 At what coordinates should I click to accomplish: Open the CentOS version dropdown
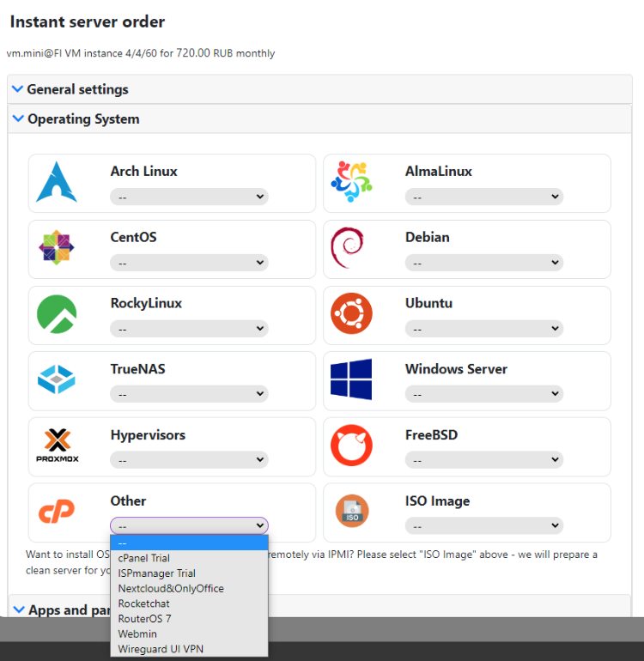(x=189, y=263)
